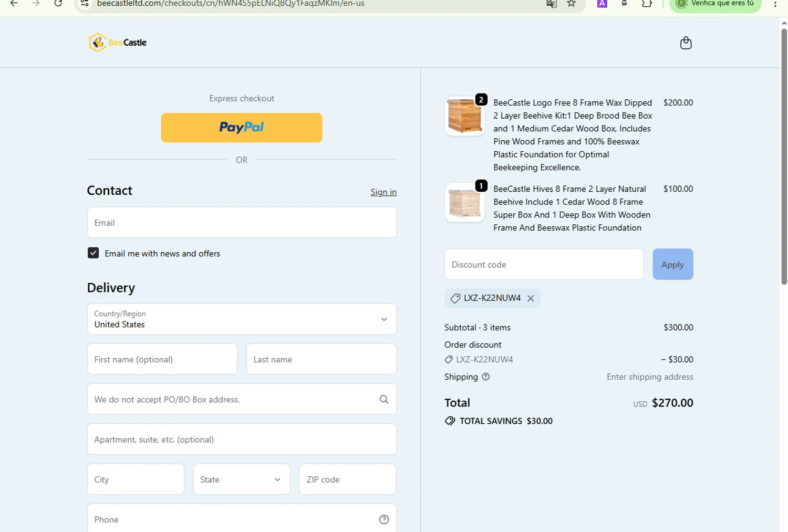Click the Shipping help question icon
788x532 pixels.
[x=486, y=377]
